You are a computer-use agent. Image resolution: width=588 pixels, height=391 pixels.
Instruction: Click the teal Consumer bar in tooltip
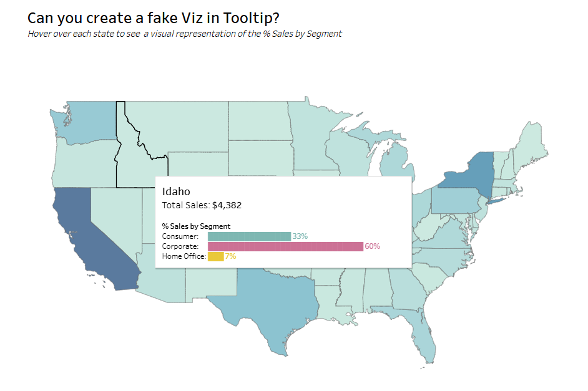point(249,236)
